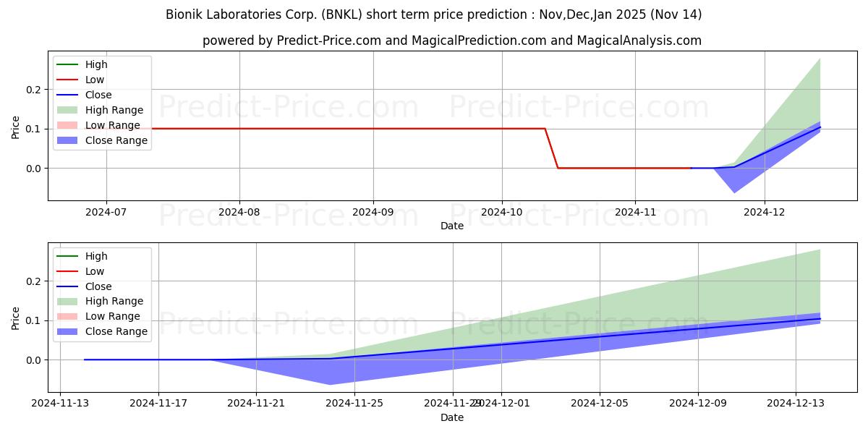The width and height of the screenshot is (868, 434).
Task: Select the Close line swatch in lower legend
Action: tap(69, 286)
